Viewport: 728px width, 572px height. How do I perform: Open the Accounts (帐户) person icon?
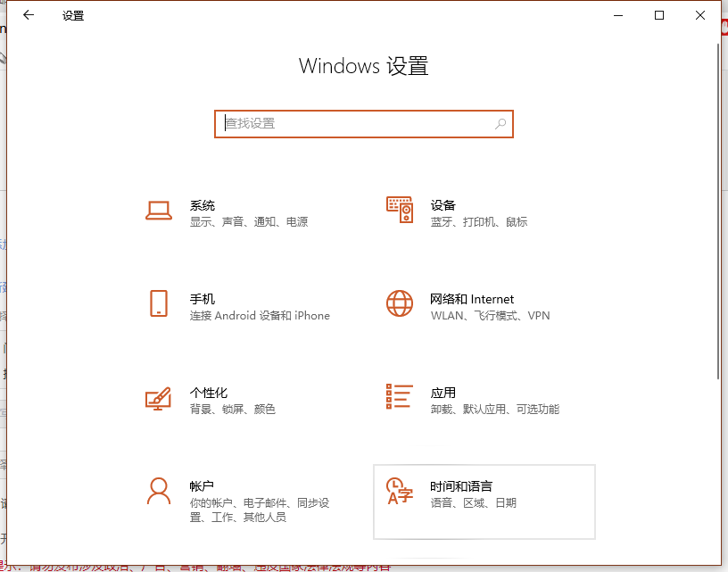pyautogui.click(x=159, y=491)
